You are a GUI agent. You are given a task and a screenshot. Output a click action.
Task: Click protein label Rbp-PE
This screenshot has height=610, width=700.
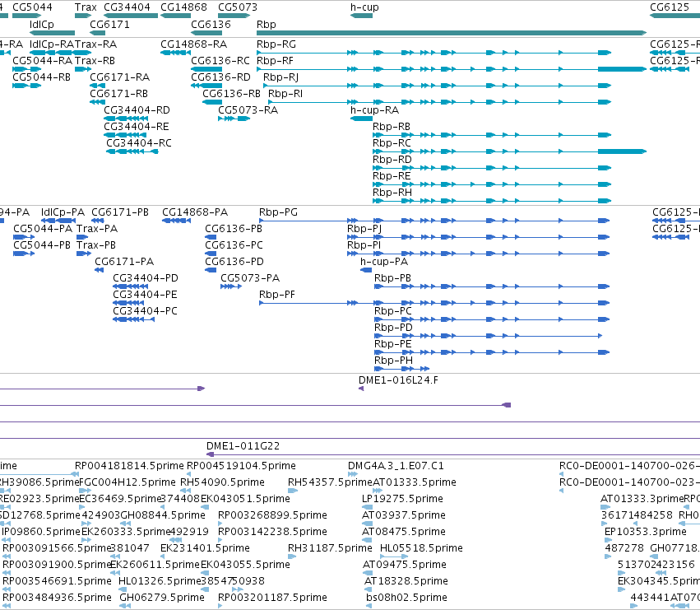(392, 345)
